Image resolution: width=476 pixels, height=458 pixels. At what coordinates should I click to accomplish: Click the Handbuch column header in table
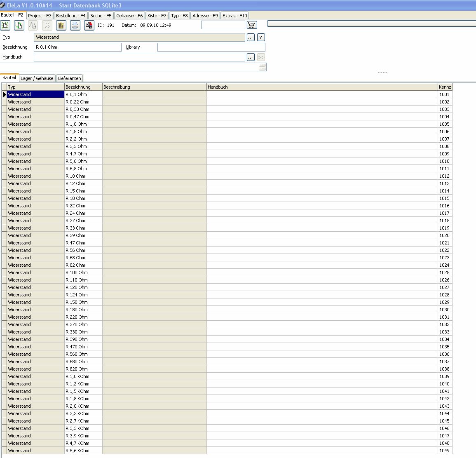322,87
